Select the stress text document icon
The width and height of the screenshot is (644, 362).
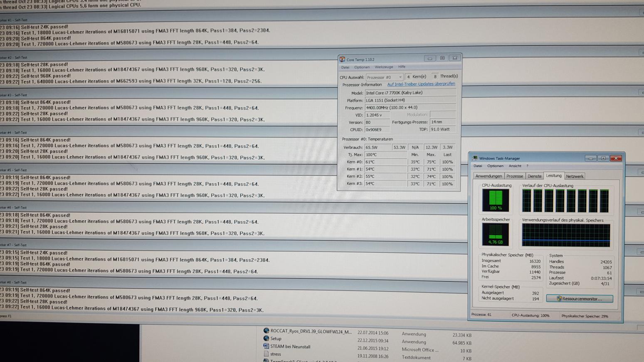[x=266, y=354]
